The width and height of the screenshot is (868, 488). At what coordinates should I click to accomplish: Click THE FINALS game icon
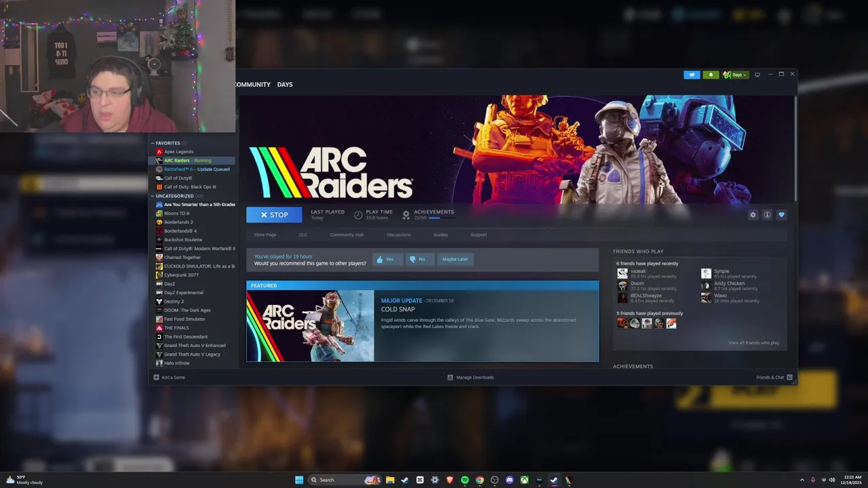click(159, 328)
